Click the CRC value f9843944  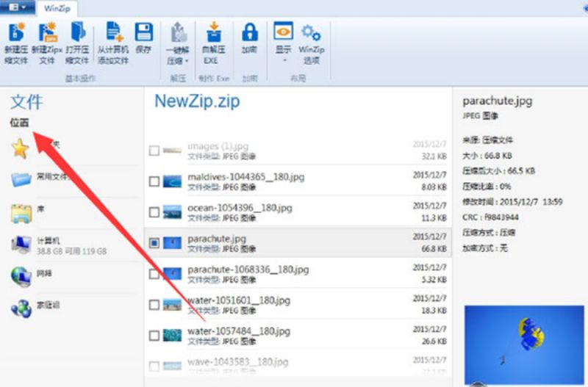pyautogui.click(x=502, y=217)
